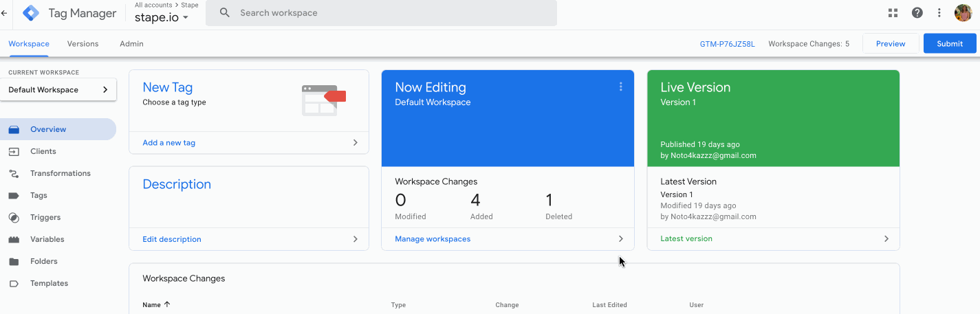Click the Preview button
The image size is (980, 314).
pyautogui.click(x=890, y=43)
